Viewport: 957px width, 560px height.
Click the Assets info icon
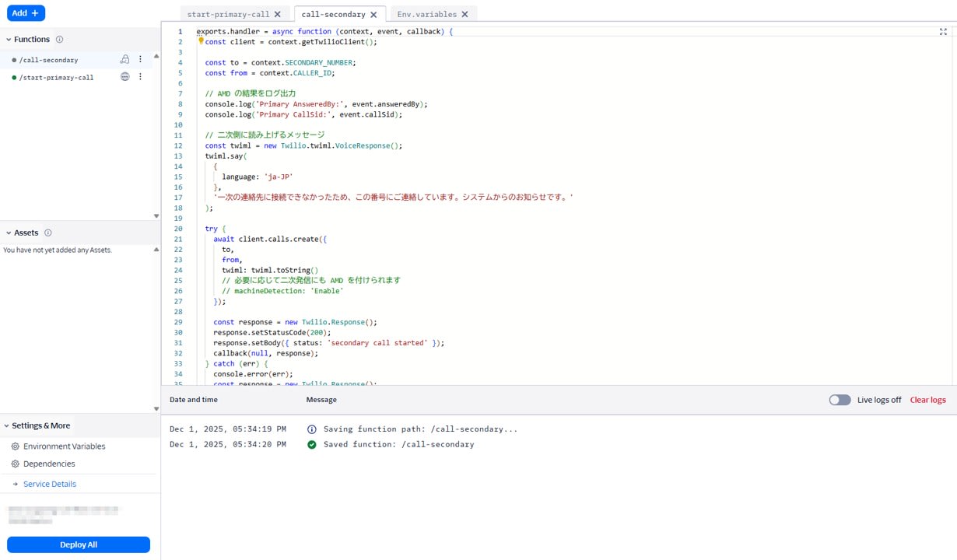[x=46, y=232]
